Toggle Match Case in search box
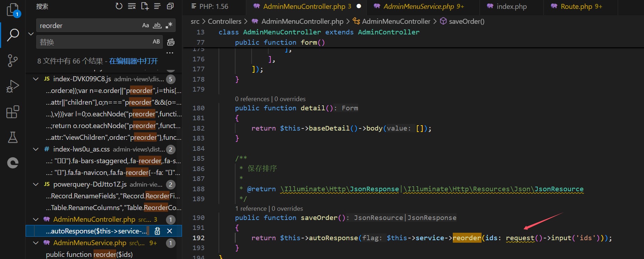 [x=145, y=26]
